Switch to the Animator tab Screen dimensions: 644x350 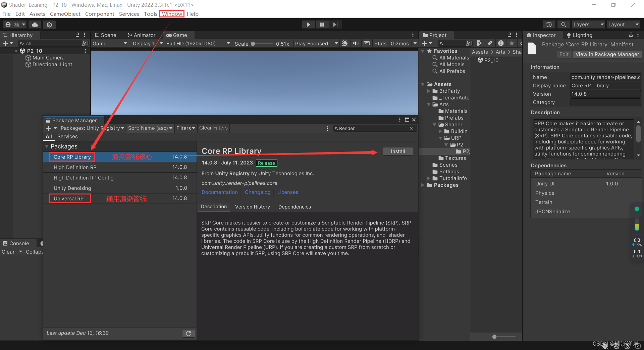pyautogui.click(x=142, y=35)
